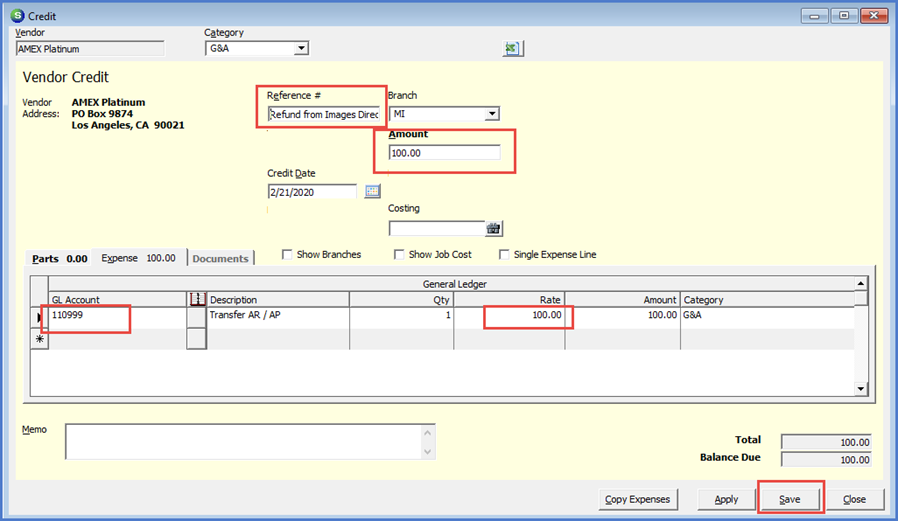This screenshot has width=898, height=521.
Task: Minimize the Credit window
Action: 814,15
